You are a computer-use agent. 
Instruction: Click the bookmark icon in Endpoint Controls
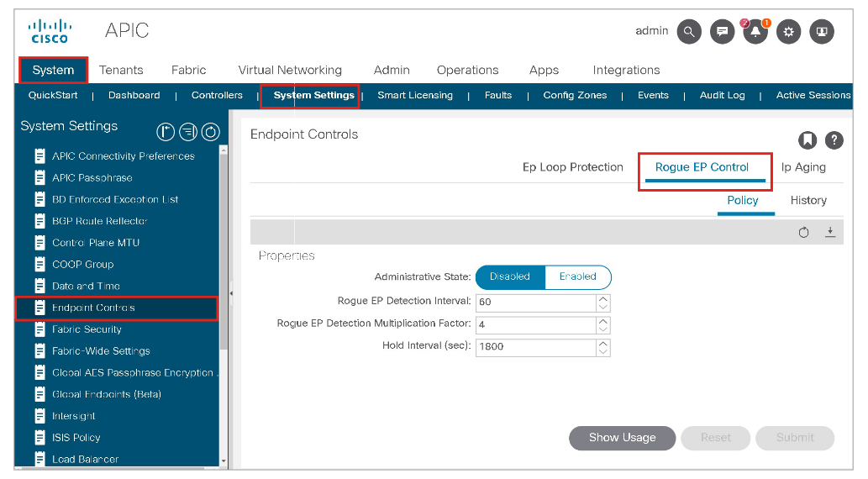pos(807,140)
